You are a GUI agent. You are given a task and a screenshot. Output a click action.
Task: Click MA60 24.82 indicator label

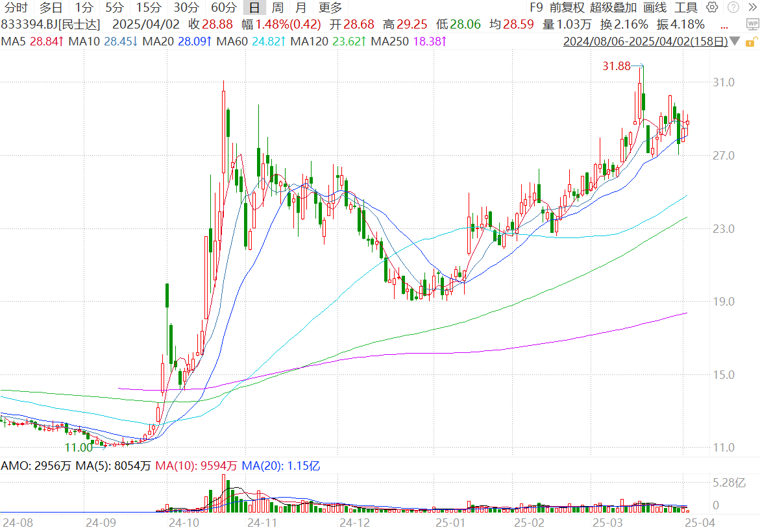coord(251,41)
